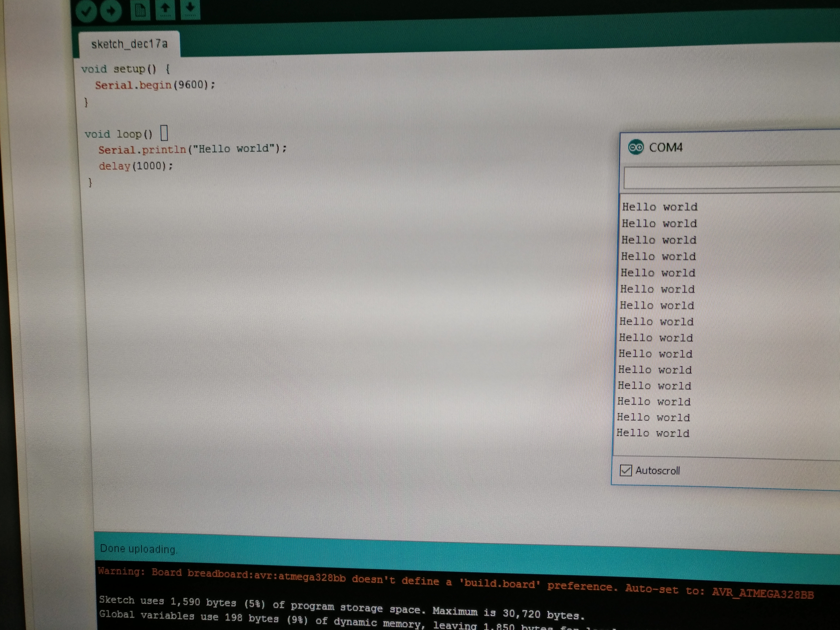Place cursor on Serial.begin(9600) line
The image size is (840, 630).
tap(155, 85)
